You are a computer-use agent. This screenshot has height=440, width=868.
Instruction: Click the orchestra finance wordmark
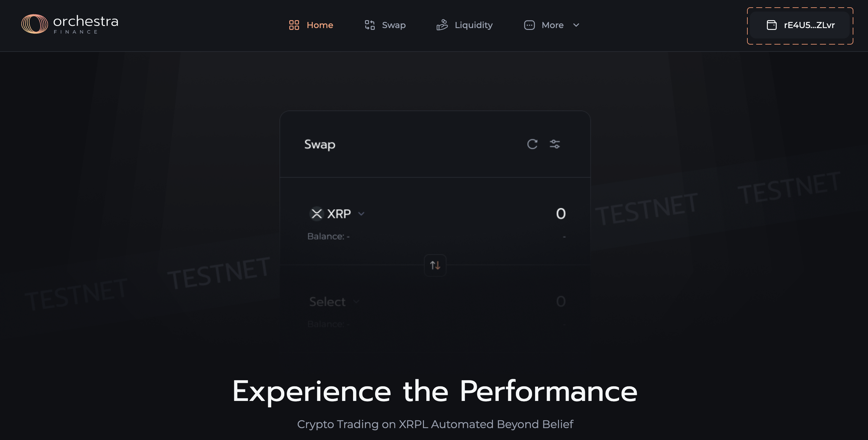click(x=86, y=24)
